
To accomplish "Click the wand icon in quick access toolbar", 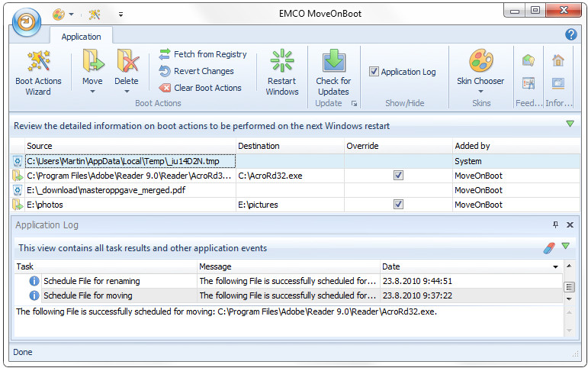I will pyautogui.click(x=94, y=15).
